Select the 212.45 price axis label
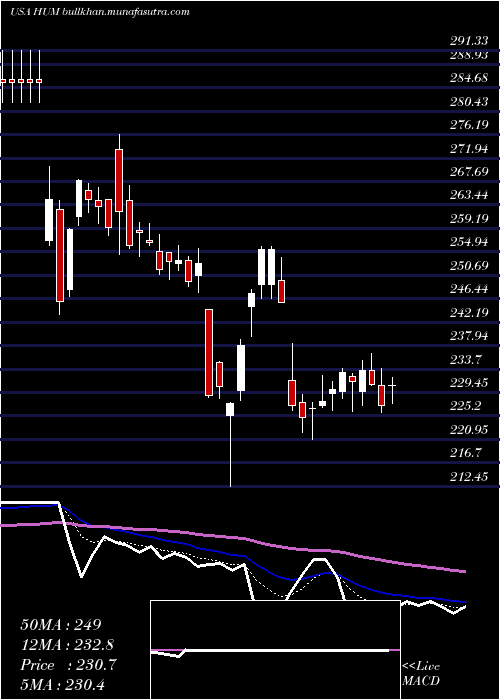 coord(468,477)
